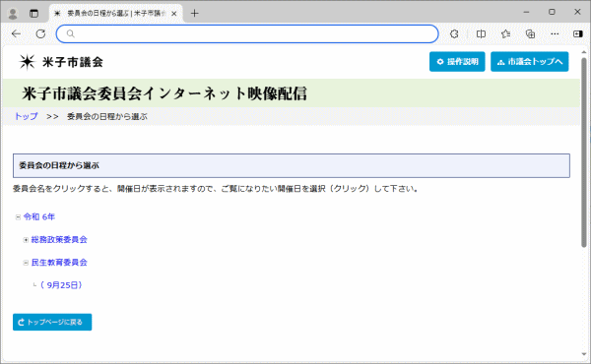Select the (9月25日) meeting date

[x=61, y=285]
